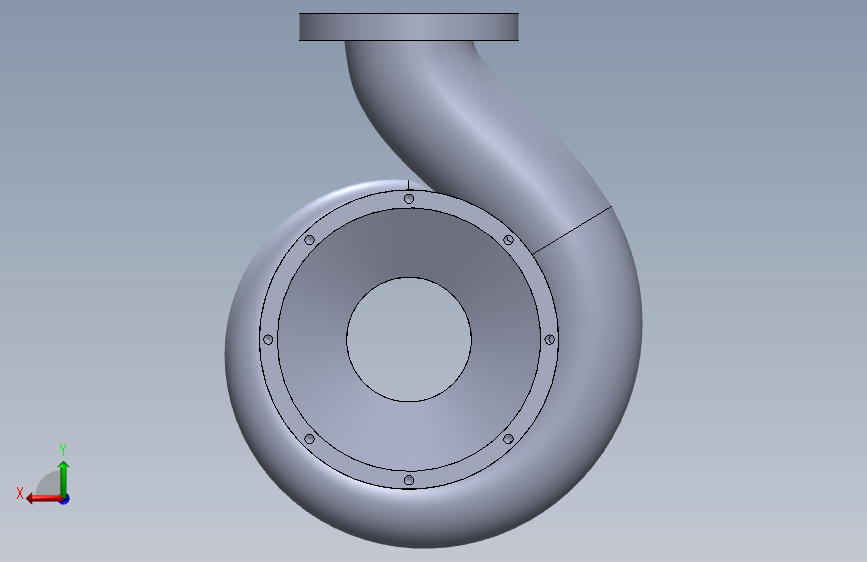
Task: Click the blue Z axis ball on the triad
Action: coord(65,499)
